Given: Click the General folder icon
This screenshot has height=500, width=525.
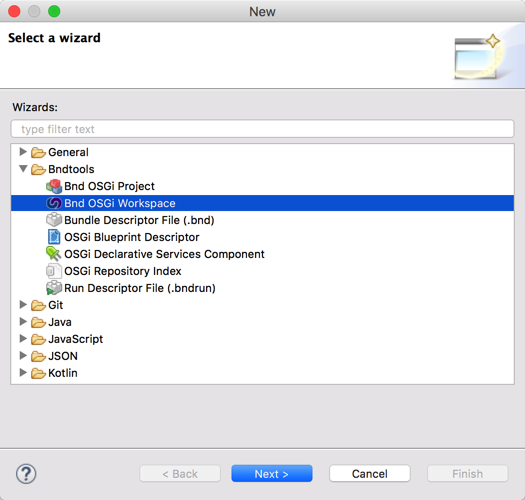Looking at the screenshot, I should click(x=38, y=152).
